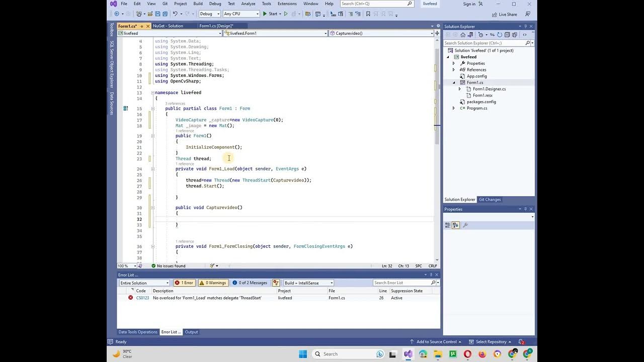The width and height of the screenshot is (644, 362).
Task: Switch to the Output tab
Action: [x=191, y=332]
